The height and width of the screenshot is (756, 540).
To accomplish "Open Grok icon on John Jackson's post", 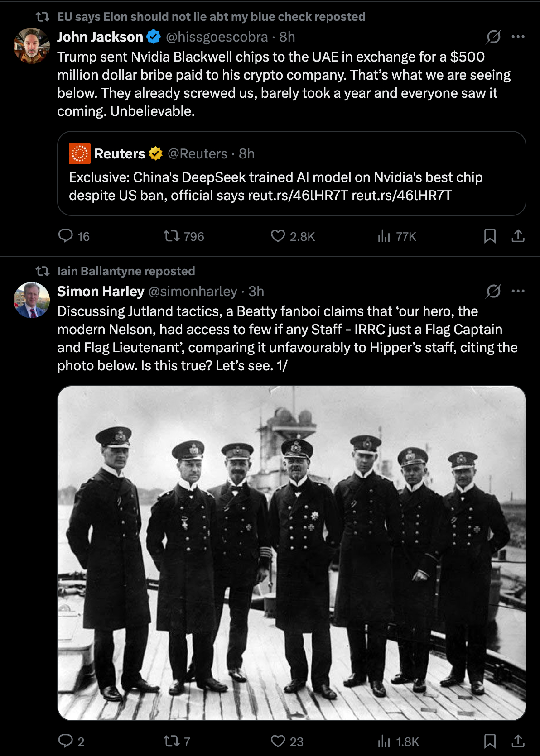I will tap(493, 37).
